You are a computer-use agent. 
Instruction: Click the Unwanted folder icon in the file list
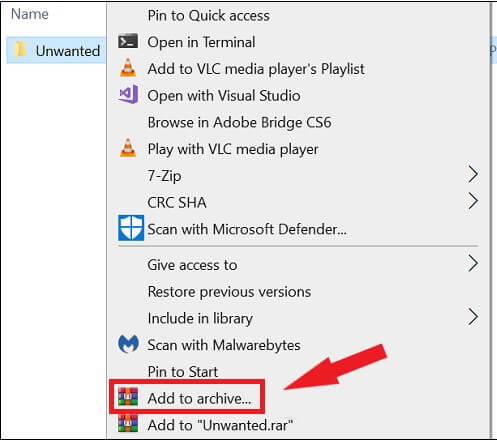pos(21,50)
